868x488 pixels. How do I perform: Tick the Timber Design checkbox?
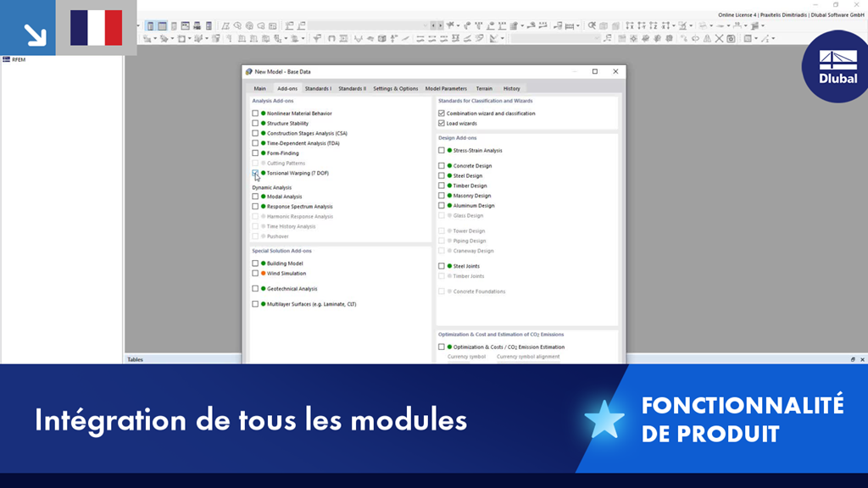pos(441,186)
